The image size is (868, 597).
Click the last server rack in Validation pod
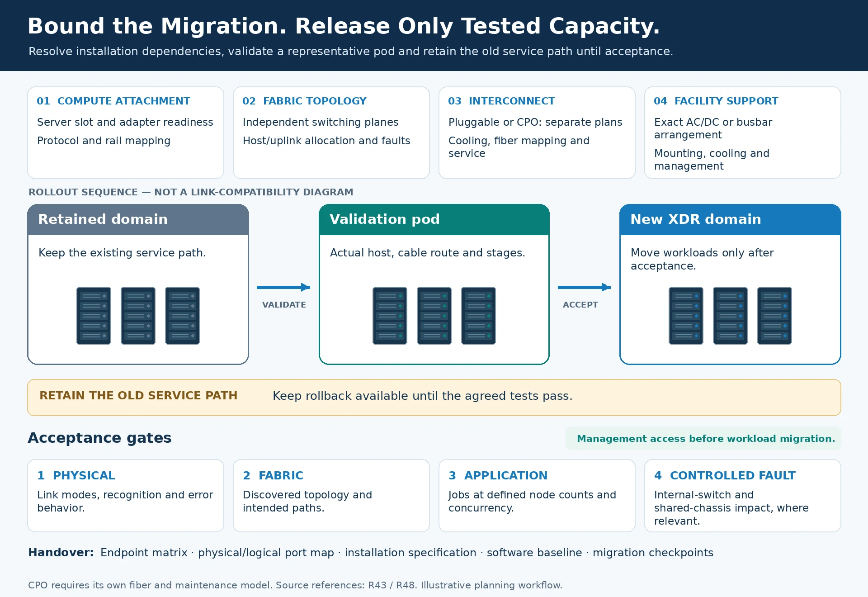coord(478,316)
